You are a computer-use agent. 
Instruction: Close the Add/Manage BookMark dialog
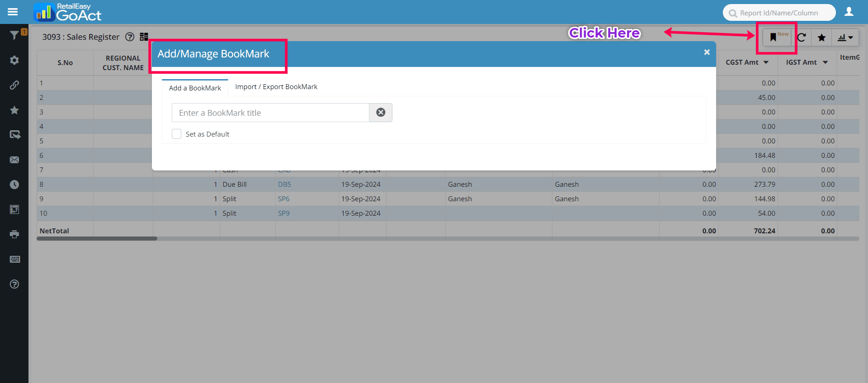coord(707,52)
